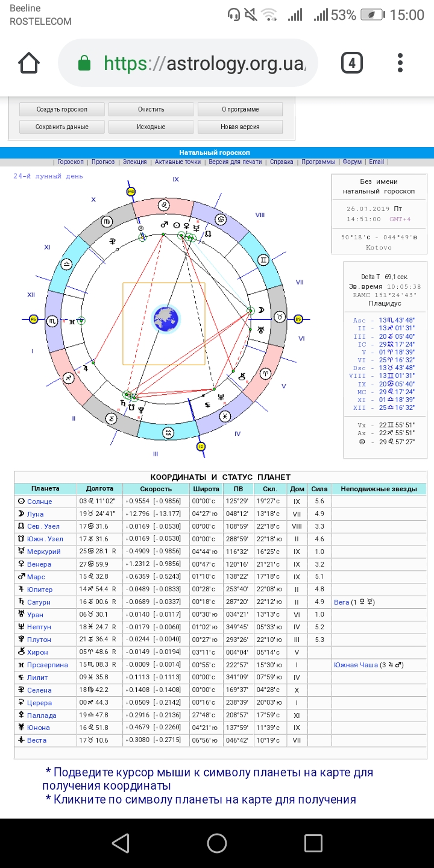Click the yellow DS descendant marker
Screen dimensions: 434x868
pyautogui.click(x=298, y=319)
